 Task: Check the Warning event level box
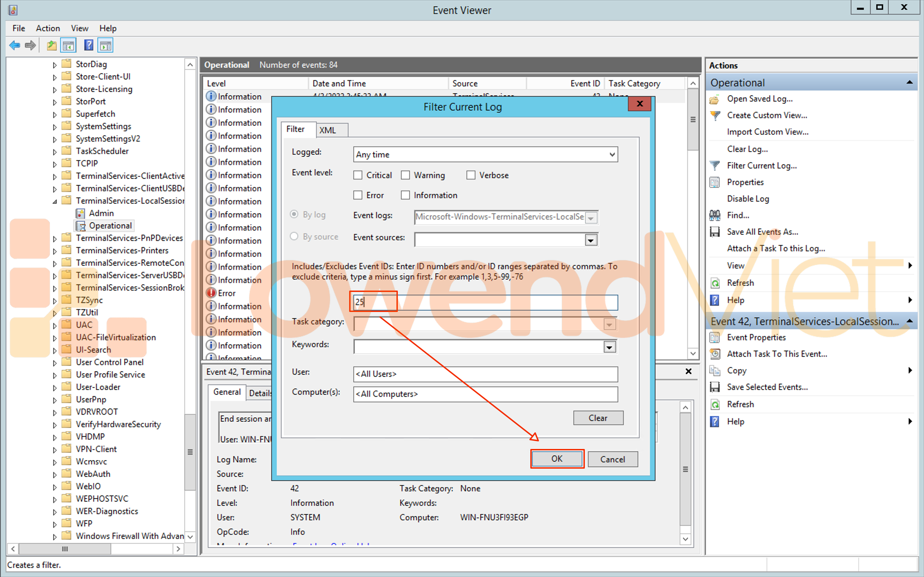[x=405, y=175]
